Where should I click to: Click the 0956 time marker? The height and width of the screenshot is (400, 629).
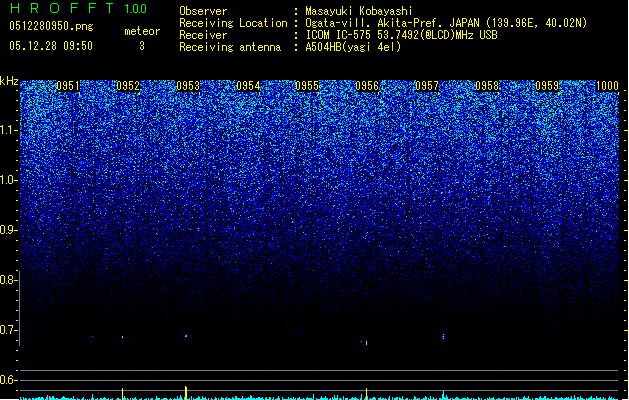tap(367, 86)
